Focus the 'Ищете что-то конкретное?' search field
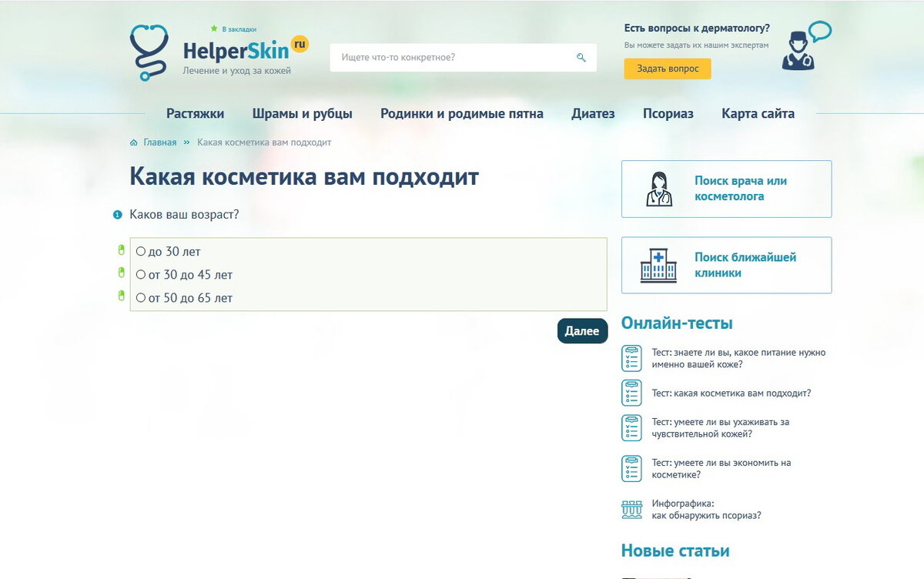 click(454, 58)
